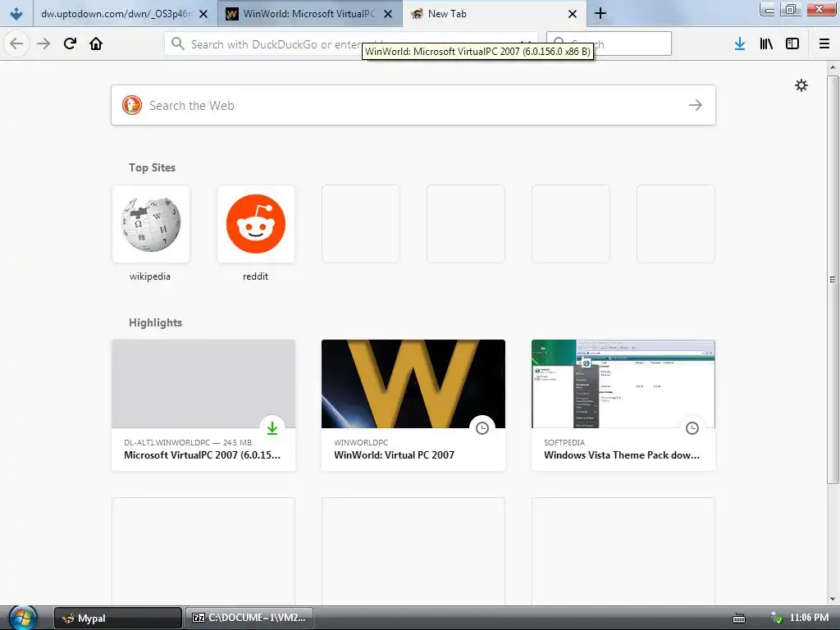Viewport: 840px width, 630px height.
Task: Click the Highlights heading
Action: (155, 322)
